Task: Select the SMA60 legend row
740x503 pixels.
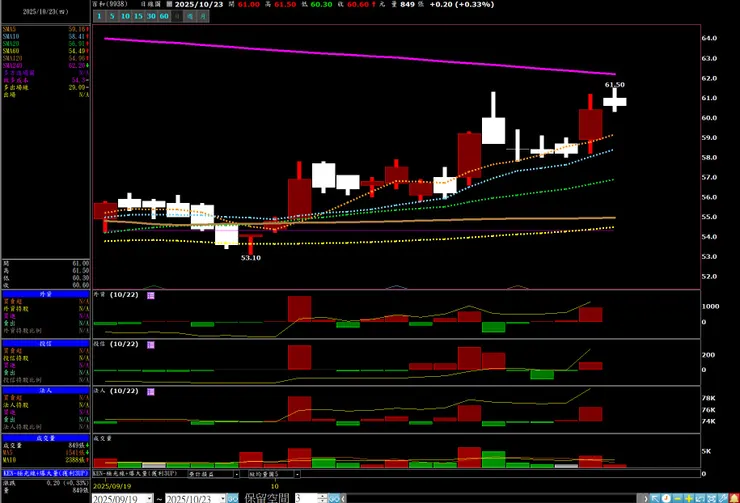Action: [x=46, y=51]
